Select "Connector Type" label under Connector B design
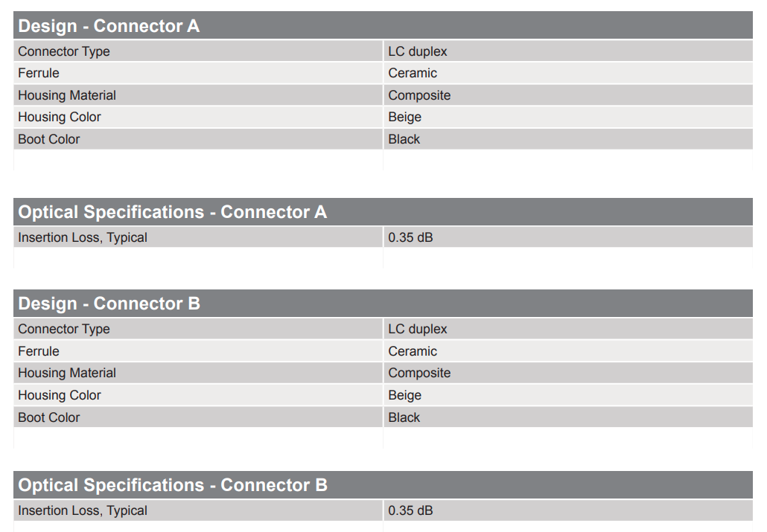The height and width of the screenshot is (532, 767). click(64, 329)
